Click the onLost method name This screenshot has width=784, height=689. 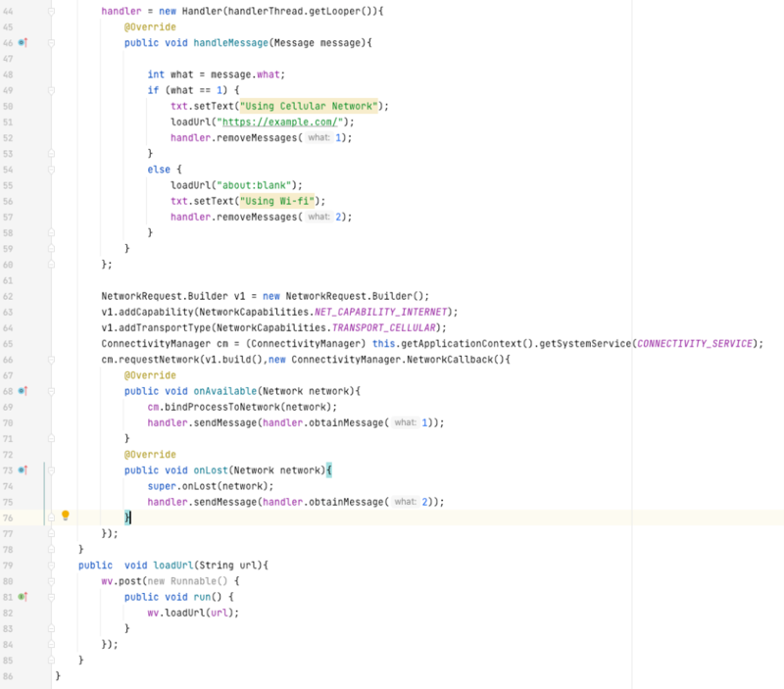click(211, 470)
